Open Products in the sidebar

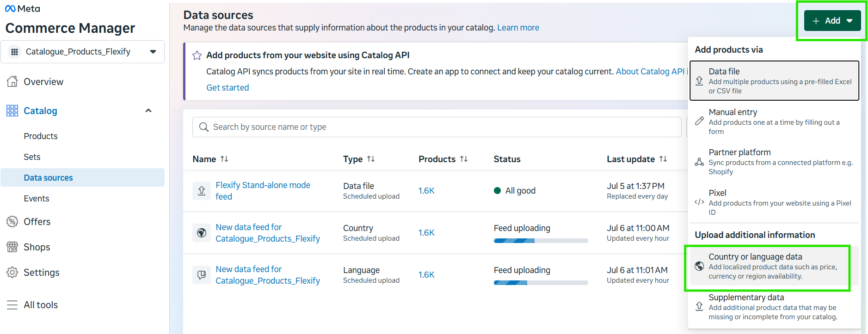pos(41,136)
